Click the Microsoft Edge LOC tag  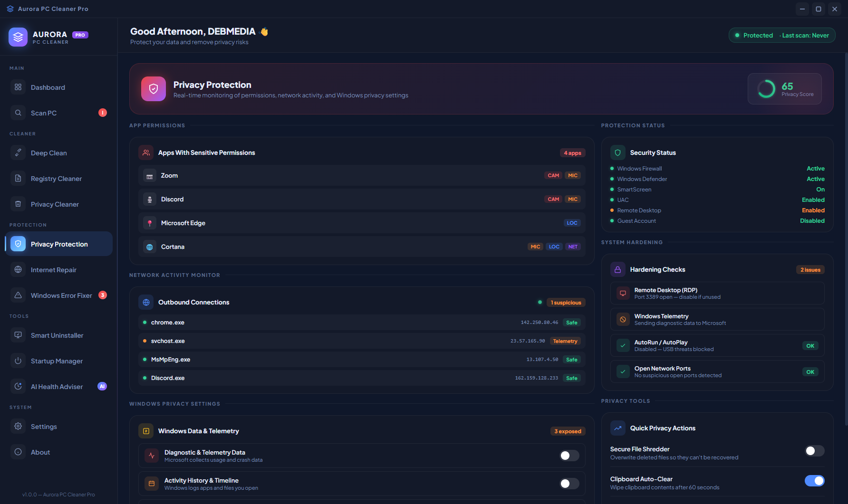(x=572, y=223)
